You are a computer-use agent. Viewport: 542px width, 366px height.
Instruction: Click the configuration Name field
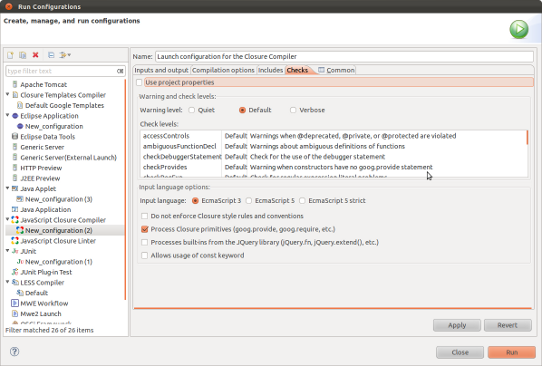[x=344, y=57]
